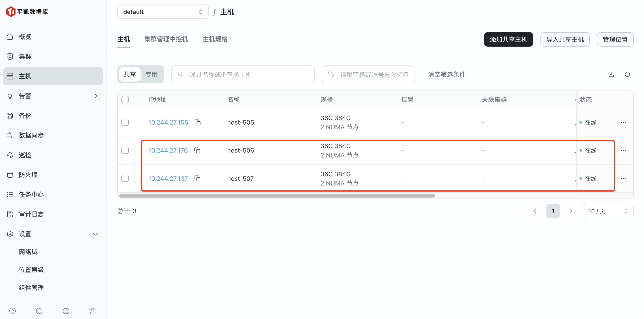Select checkbox for host-505 row
The height and width of the screenshot is (319, 644).
(125, 122)
